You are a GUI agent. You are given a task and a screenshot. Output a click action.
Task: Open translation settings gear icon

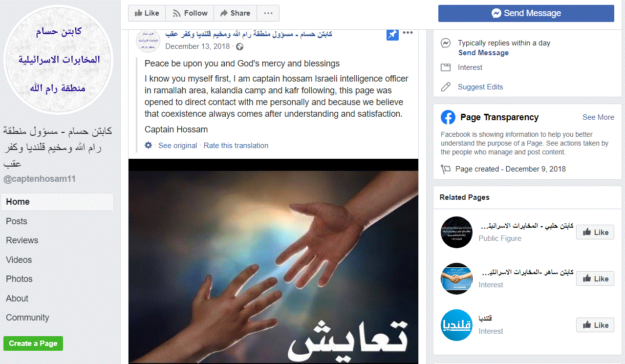click(x=149, y=145)
